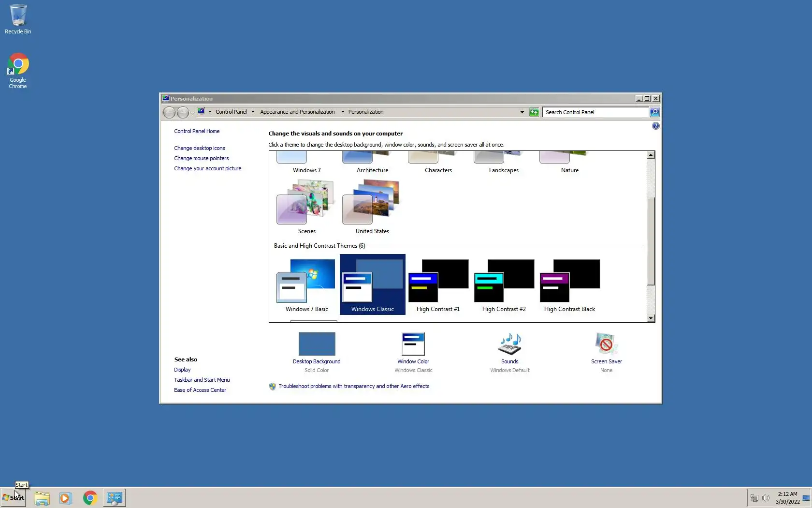Select the Landscapes theme
Image resolution: width=812 pixels, height=508 pixels.
click(504, 163)
